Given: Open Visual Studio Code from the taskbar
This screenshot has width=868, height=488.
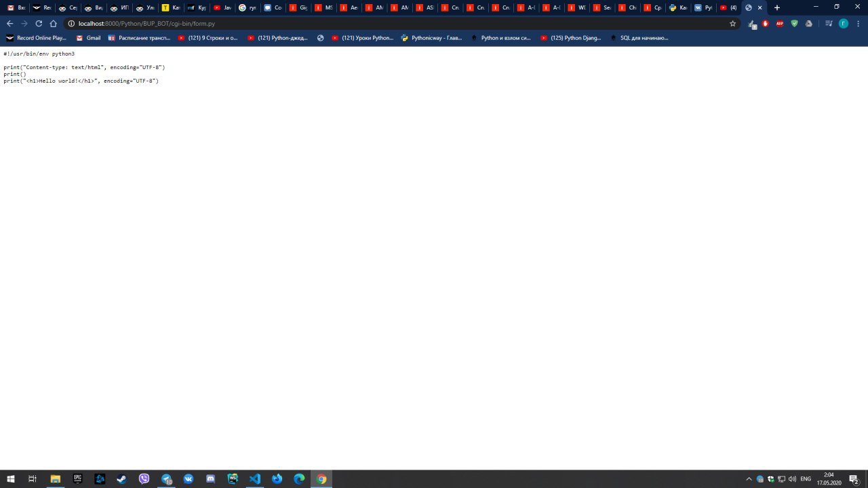Looking at the screenshot, I should point(255,479).
